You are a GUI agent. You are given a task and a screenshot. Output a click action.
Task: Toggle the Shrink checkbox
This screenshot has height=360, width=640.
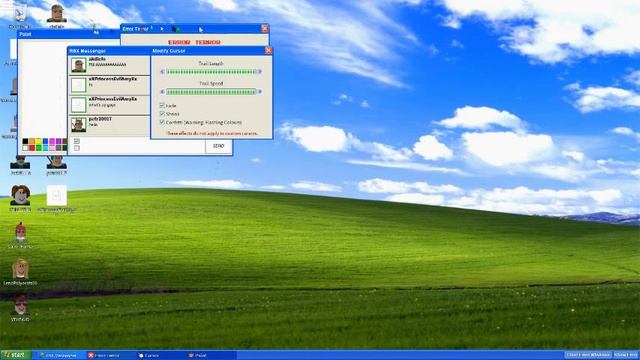[162, 113]
